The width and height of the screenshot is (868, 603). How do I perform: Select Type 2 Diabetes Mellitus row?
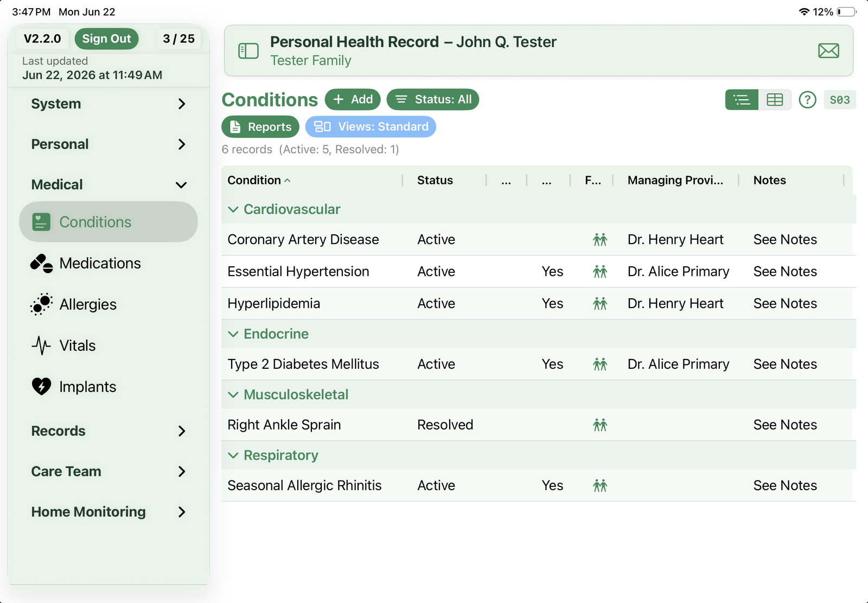[x=539, y=364]
